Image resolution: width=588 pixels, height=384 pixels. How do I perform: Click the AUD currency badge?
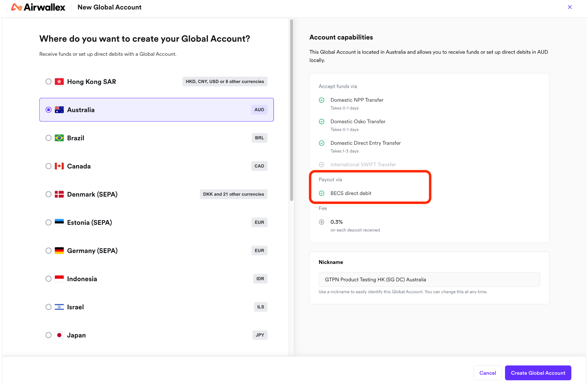tap(259, 110)
